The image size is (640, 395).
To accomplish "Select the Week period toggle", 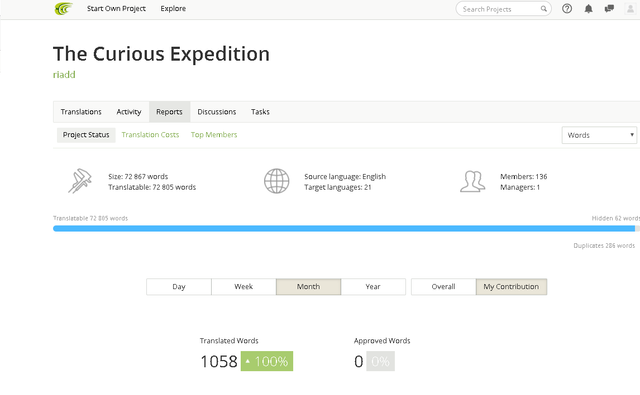I will click(x=244, y=286).
